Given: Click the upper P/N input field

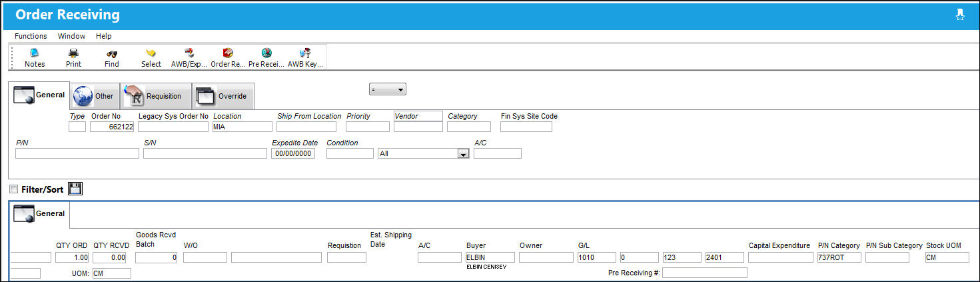Looking at the screenshot, I should point(77,153).
